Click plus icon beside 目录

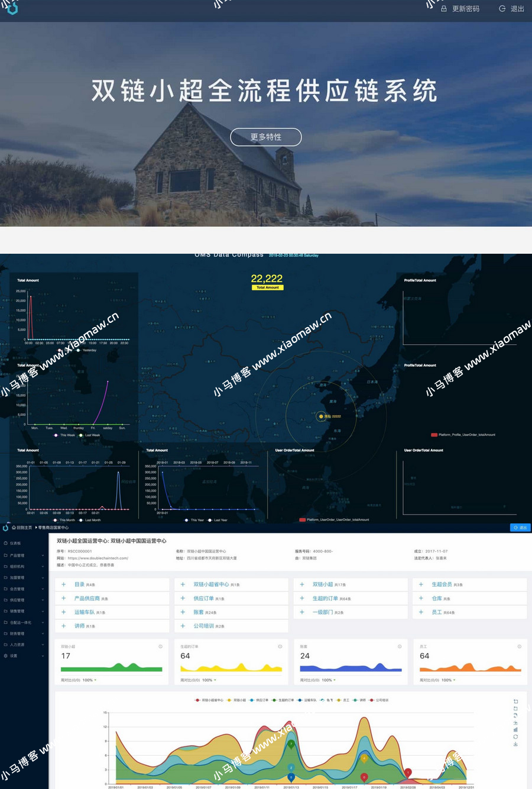tap(63, 584)
